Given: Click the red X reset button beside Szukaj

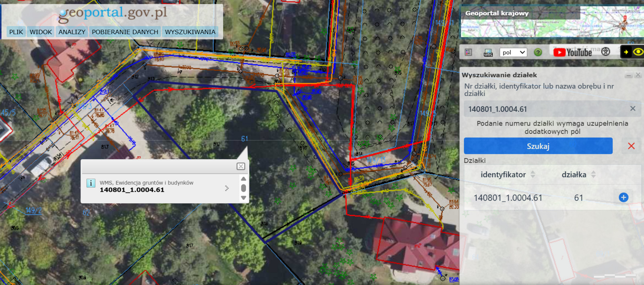Looking at the screenshot, I should pyautogui.click(x=631, y=146).
